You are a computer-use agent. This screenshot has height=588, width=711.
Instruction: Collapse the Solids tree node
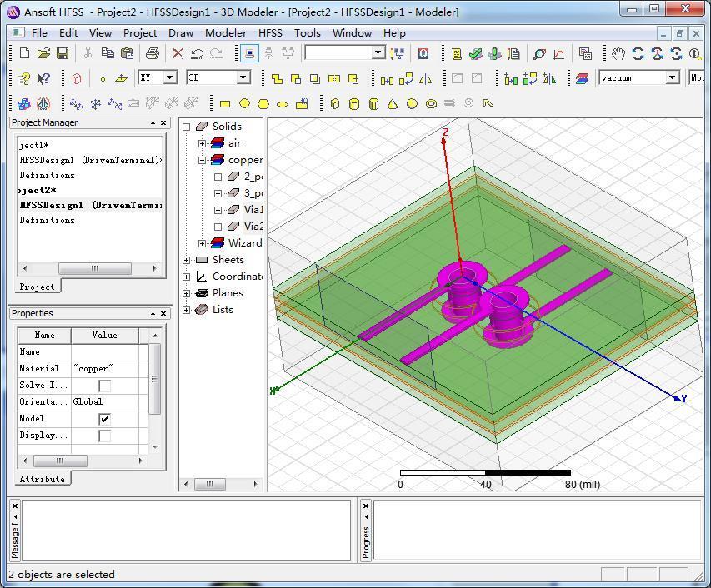click(x=186, y=127)
